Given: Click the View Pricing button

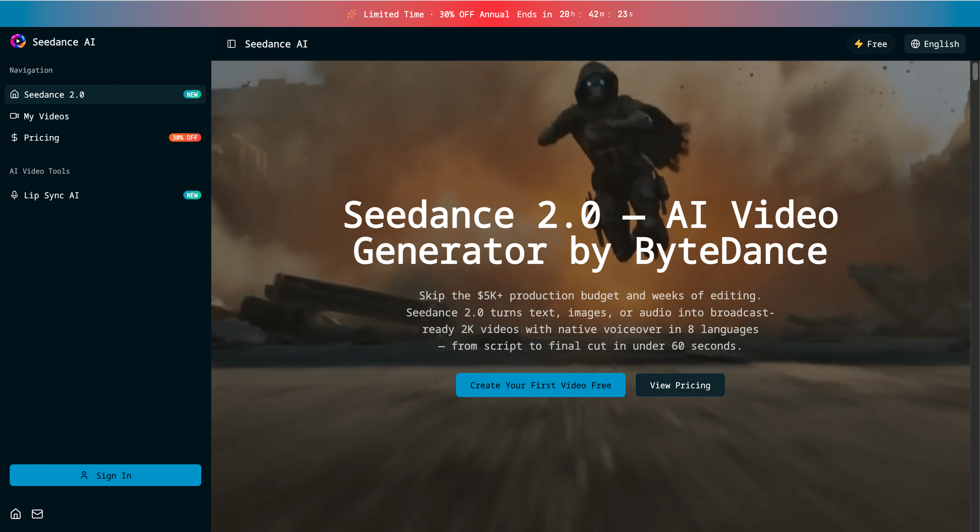Looking at the screenshot, I should 680,385.
